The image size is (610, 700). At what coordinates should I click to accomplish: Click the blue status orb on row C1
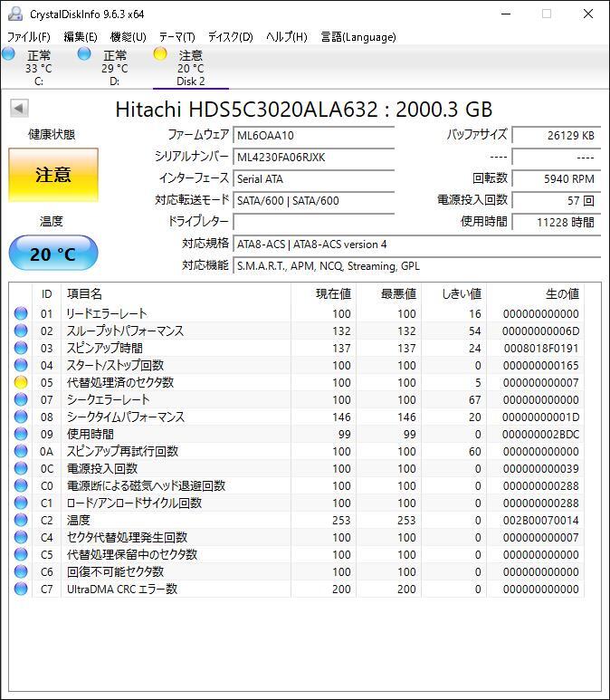pyautogui.click(x=21, y=503)
